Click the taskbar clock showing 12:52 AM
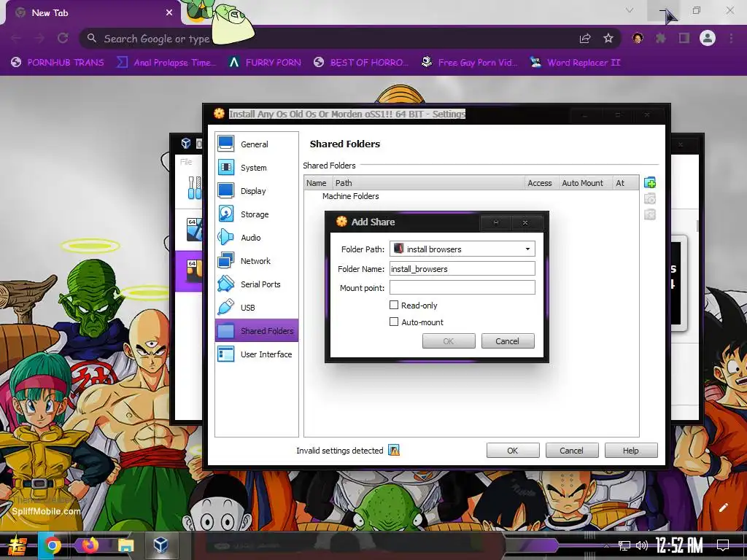The width and height of the screenshot is (747, 560). [679, 545]
